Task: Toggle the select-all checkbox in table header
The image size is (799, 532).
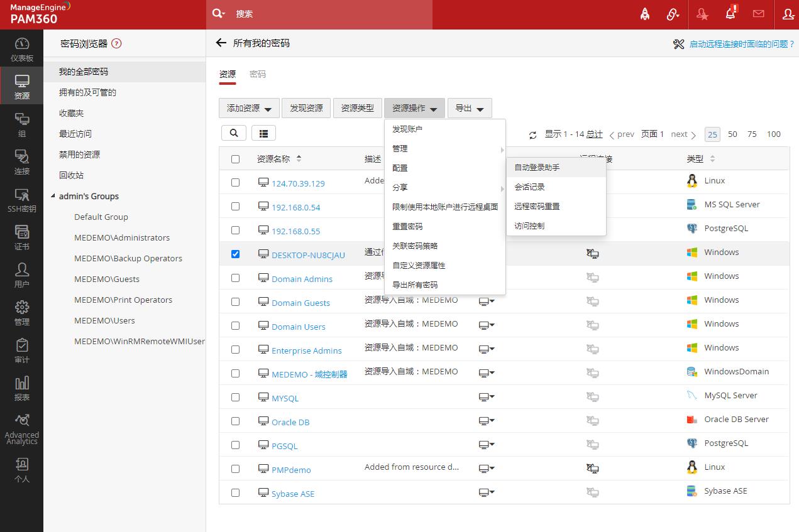Action: (235, 159)
